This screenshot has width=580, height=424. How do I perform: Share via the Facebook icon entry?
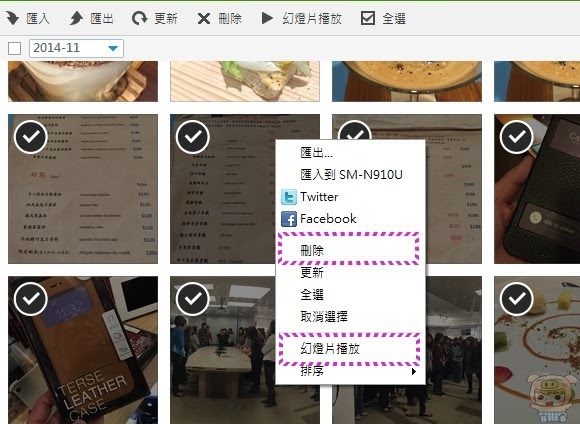click(289, 219)
